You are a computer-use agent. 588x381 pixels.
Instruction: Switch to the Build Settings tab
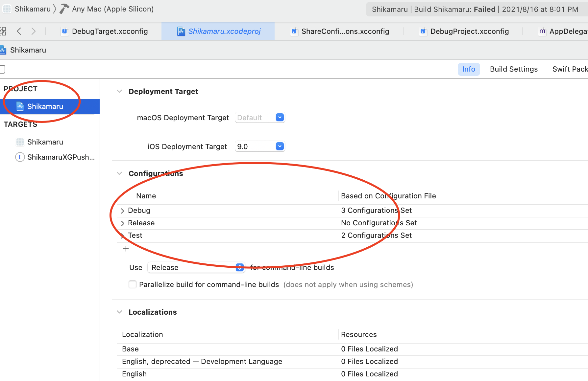pyautogui.click(x=514, y=69)
